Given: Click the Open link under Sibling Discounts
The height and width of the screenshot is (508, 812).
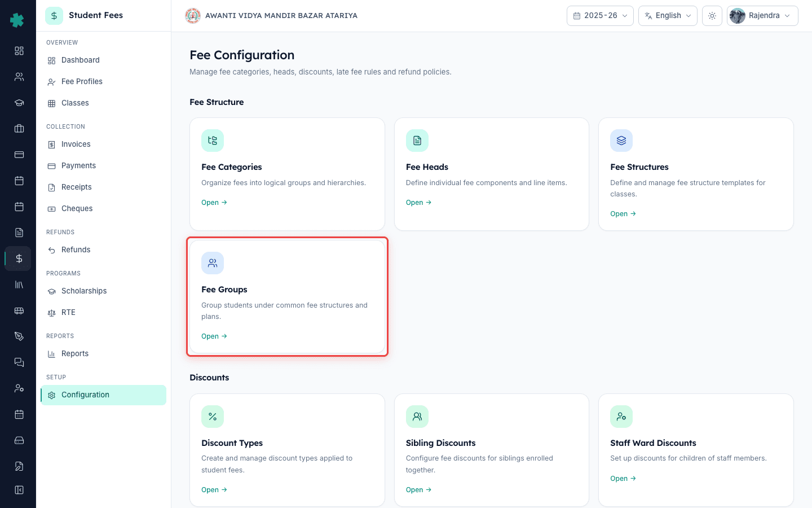Looking at the screenshot, I should coord(418,490).
